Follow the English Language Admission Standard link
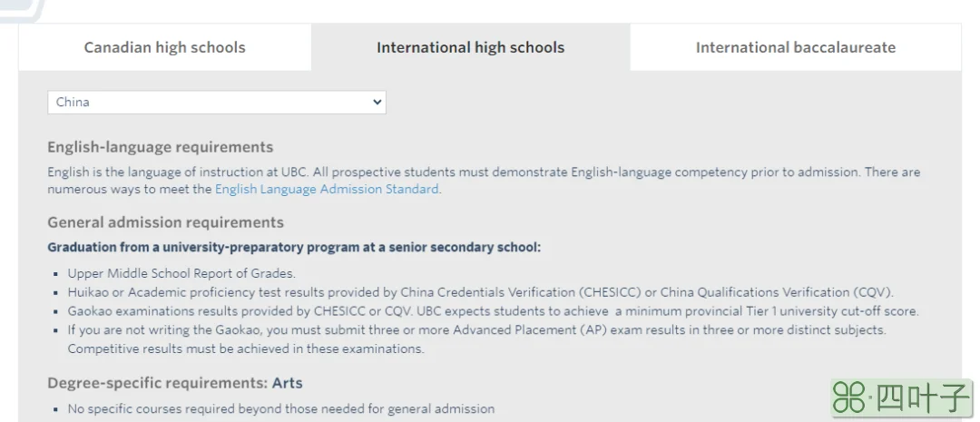The image size is (980, 422). [327, 189]
